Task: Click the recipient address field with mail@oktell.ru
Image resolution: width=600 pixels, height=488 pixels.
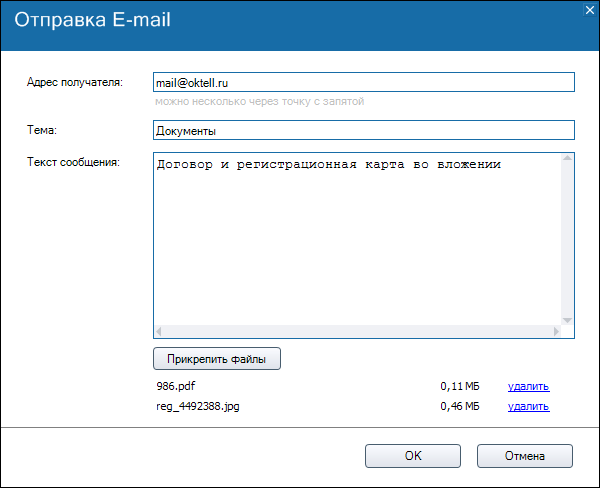Action: click(x=363, y=82)
